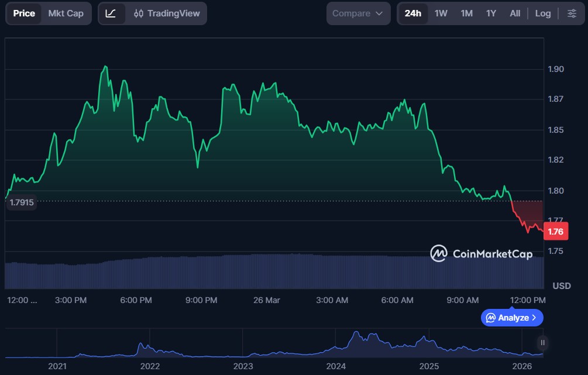Viewport: 588px width, 375px height.
Task: Select the 1W timeframe tab
Action: [439, 13]
